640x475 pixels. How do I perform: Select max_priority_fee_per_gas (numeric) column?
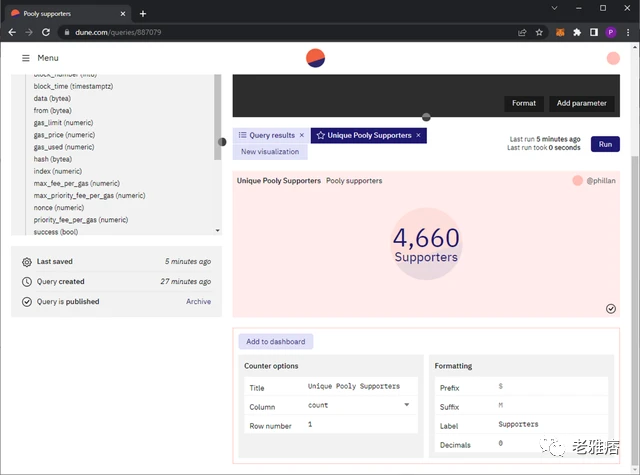coord(89,196)
